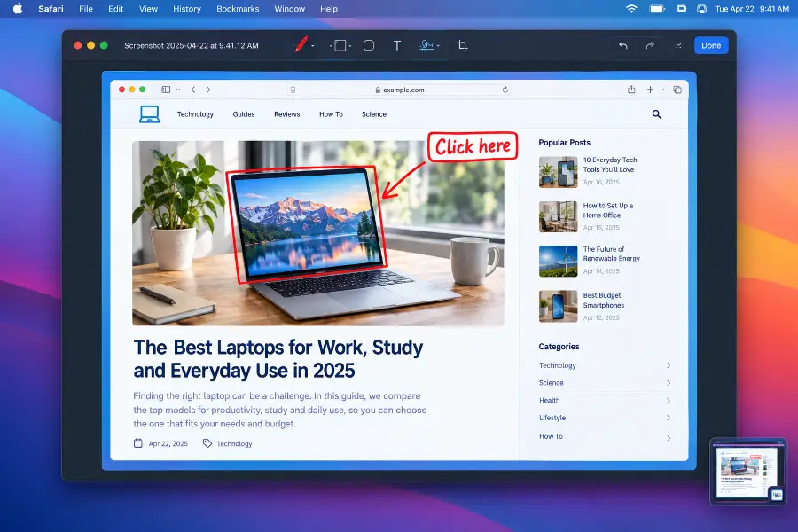
Task: Click the Health category label
Action: pos(549,400)
